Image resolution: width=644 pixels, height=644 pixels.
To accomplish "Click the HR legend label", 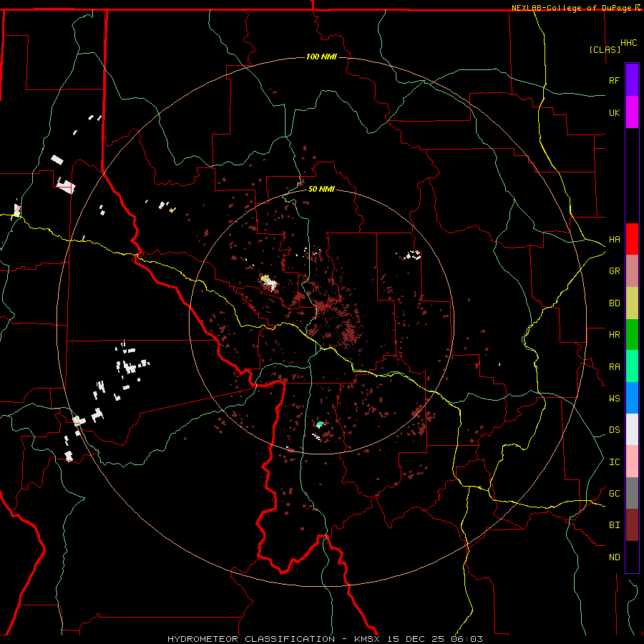I will pyautogui.click(x=614, y=335).
